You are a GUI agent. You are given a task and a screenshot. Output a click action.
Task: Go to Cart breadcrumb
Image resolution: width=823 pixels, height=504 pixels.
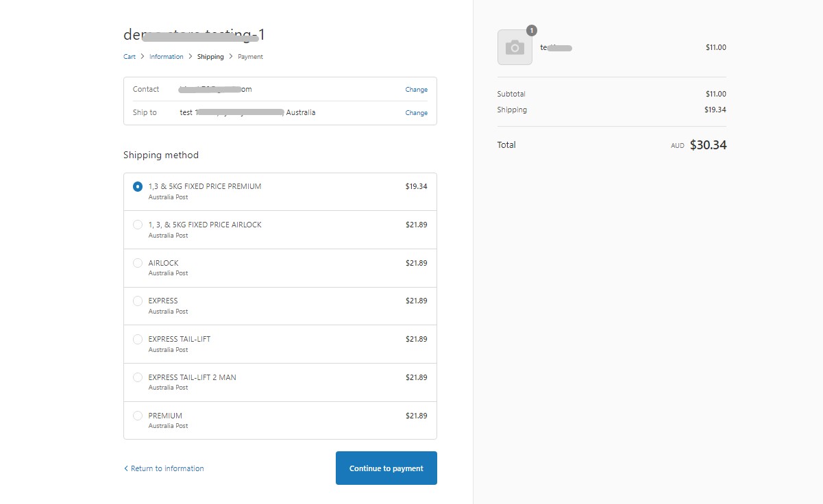[x=130, y=57]
